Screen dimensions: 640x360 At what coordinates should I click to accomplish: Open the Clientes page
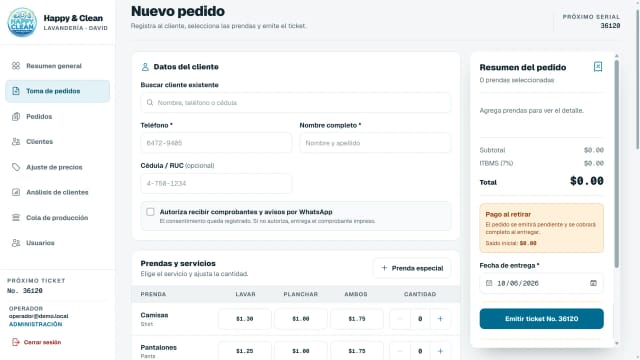(x=58, y=142)
